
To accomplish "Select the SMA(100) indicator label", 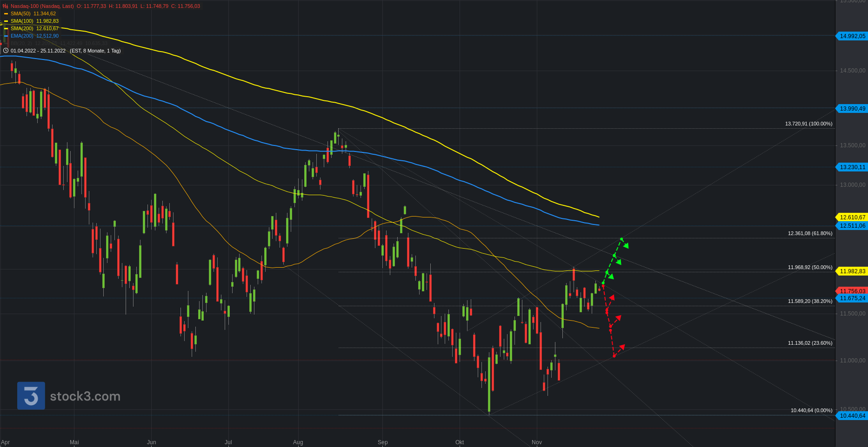I will tap(22, 21).
